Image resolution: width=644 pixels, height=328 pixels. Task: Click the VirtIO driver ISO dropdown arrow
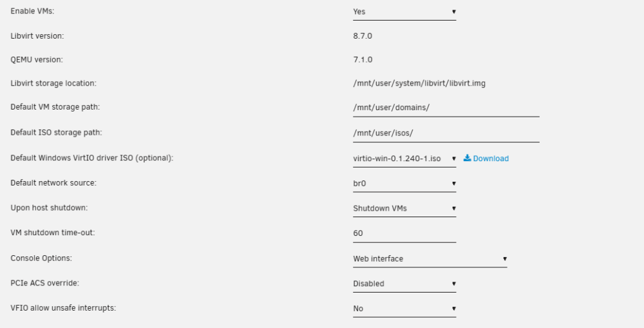pos(453,159)
